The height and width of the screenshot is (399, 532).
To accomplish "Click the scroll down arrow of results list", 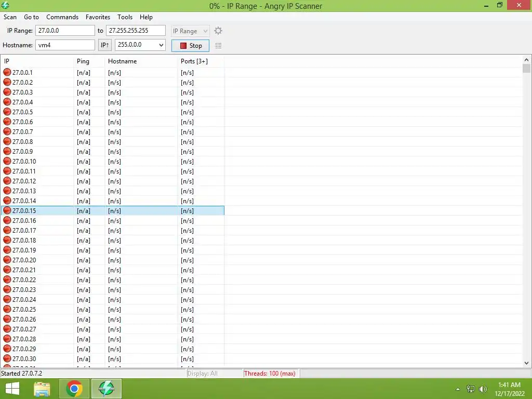I will coord(526,363).
